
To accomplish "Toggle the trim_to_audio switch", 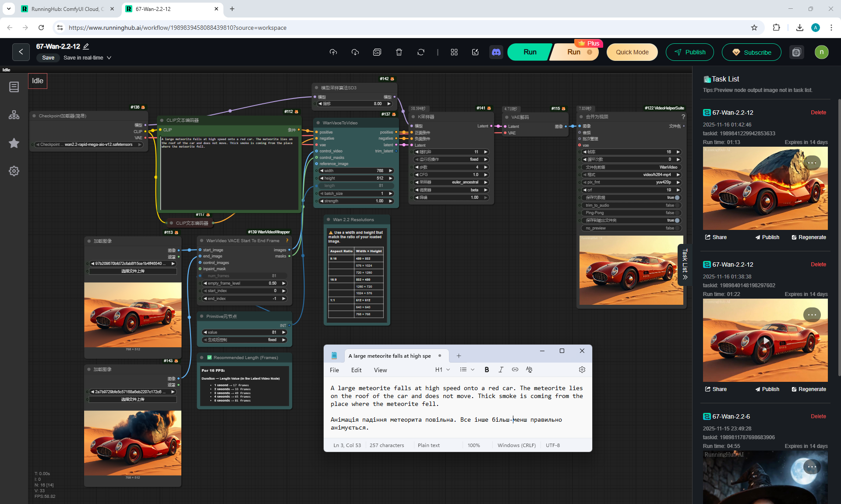I will 677,205.
